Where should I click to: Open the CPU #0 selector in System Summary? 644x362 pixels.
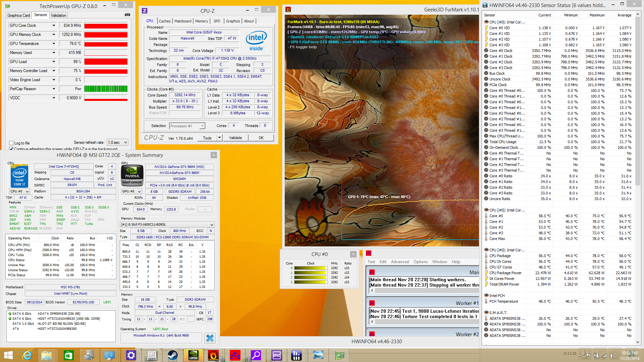pyautogui.click(x=19, y=191)
